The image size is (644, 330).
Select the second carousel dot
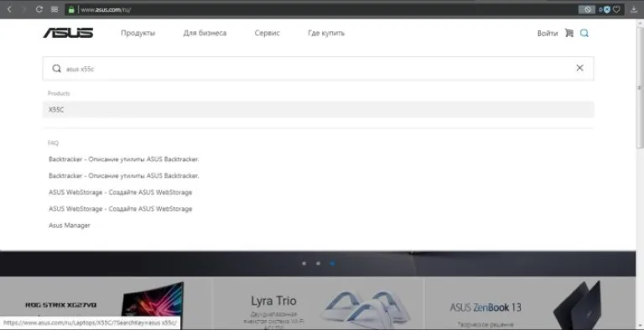tap(318, 264)
